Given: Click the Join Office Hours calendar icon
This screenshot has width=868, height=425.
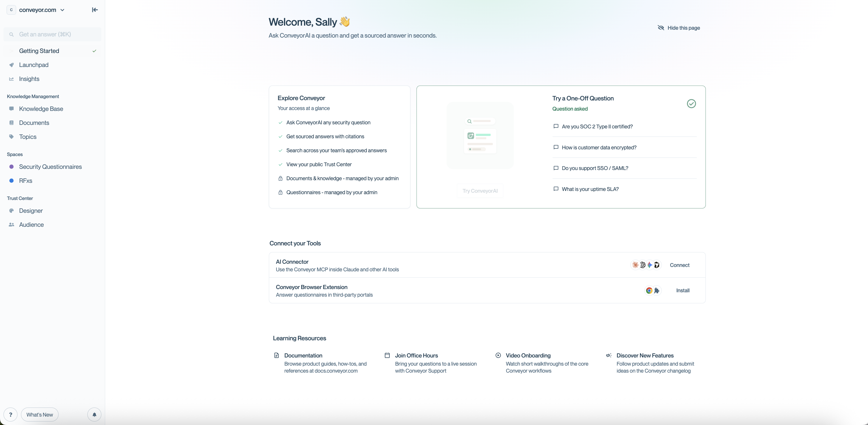Looking at the screenshot, I should coord(387,355).
